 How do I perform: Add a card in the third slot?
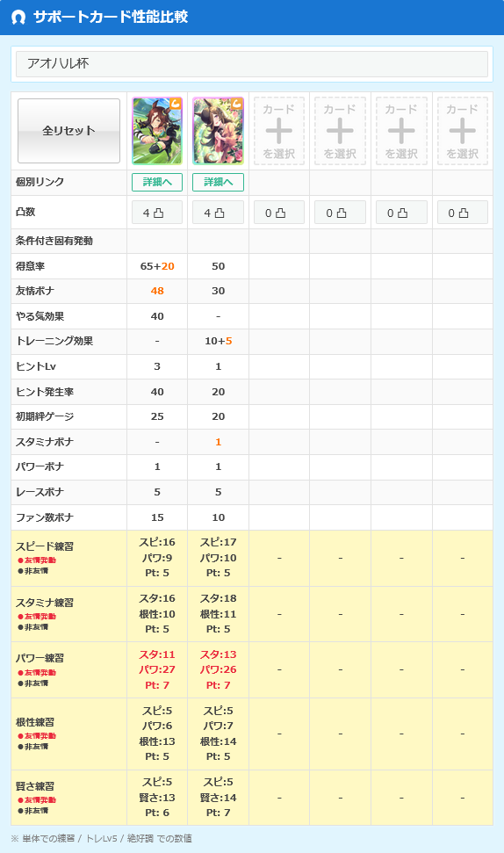tap(279, 131)
